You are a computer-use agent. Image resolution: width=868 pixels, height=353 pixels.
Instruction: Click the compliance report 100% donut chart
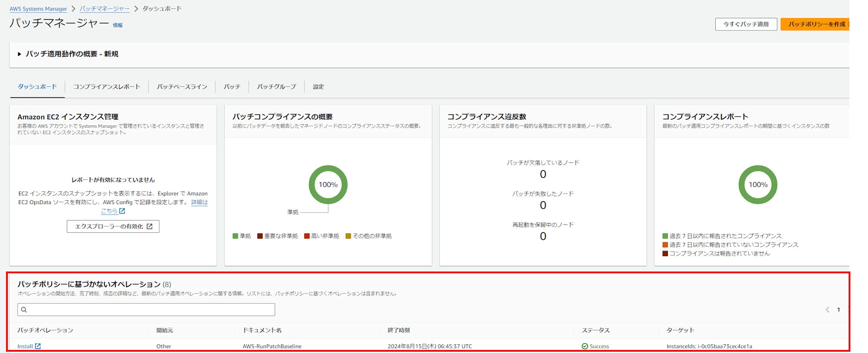pyautogui.click(x=758, y=185)
